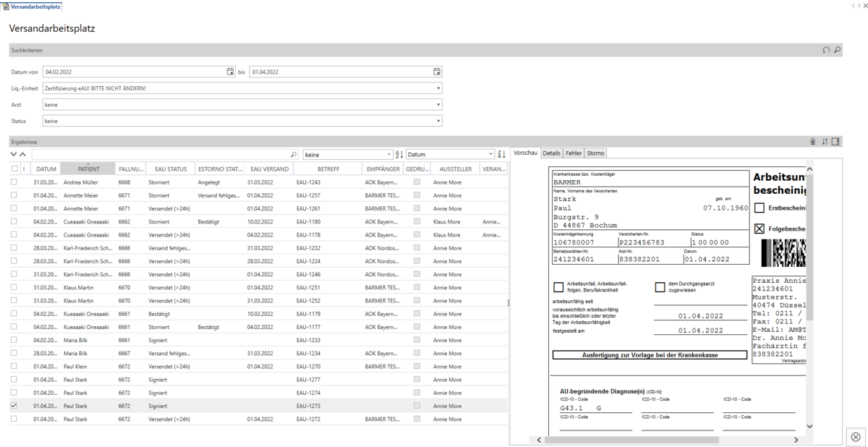The image size is (868, 447).
Task: Open calendar picker for the bis date
Action: coord(437,72)
